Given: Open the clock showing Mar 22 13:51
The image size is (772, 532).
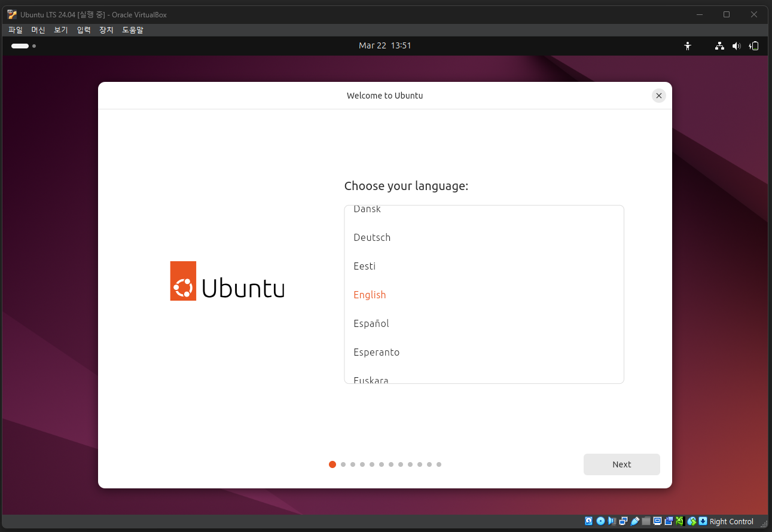Looking at the screenshot, I should (385, 46).
